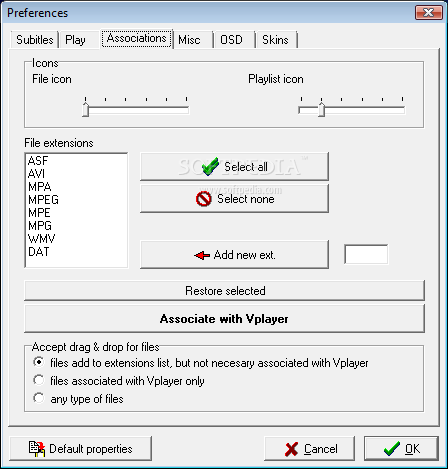Screen dimensions: 448x469
Task: Select MPE in the file extensions list
Action: (76, 213)
